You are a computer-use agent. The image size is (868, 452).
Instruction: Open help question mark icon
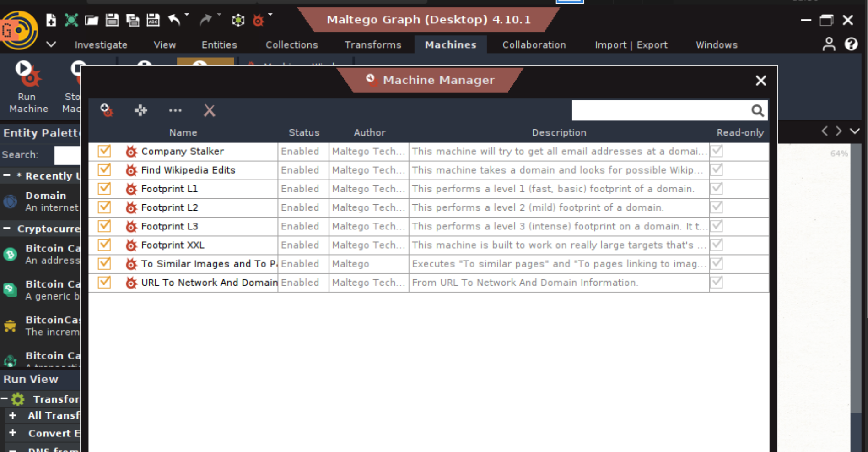click(851, 44)
